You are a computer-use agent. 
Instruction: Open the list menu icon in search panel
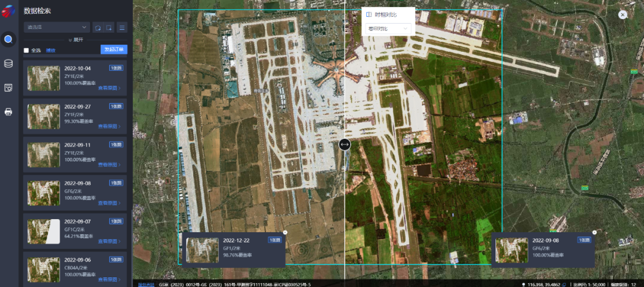(122, 27)
